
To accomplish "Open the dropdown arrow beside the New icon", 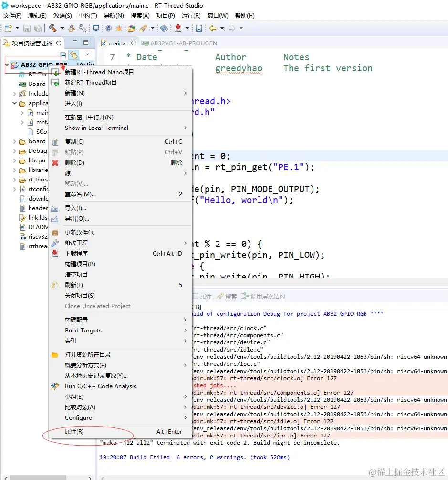I will pos(18,28).
